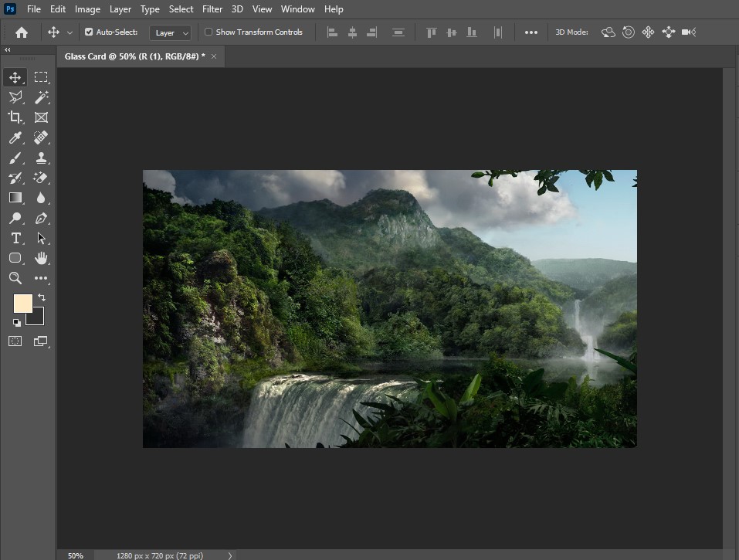
Task: Toggle the Auto-Select checkbox
Action: pos(89,32)
